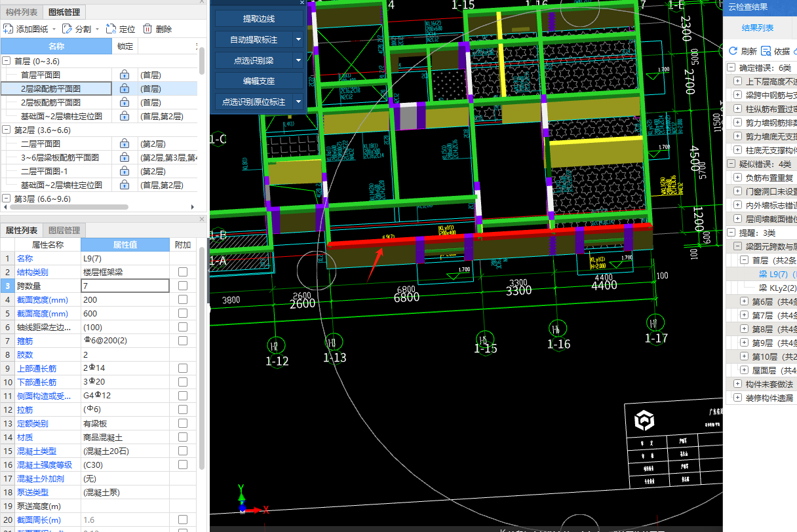Click the 点选识别梁 button

(254, 60)
